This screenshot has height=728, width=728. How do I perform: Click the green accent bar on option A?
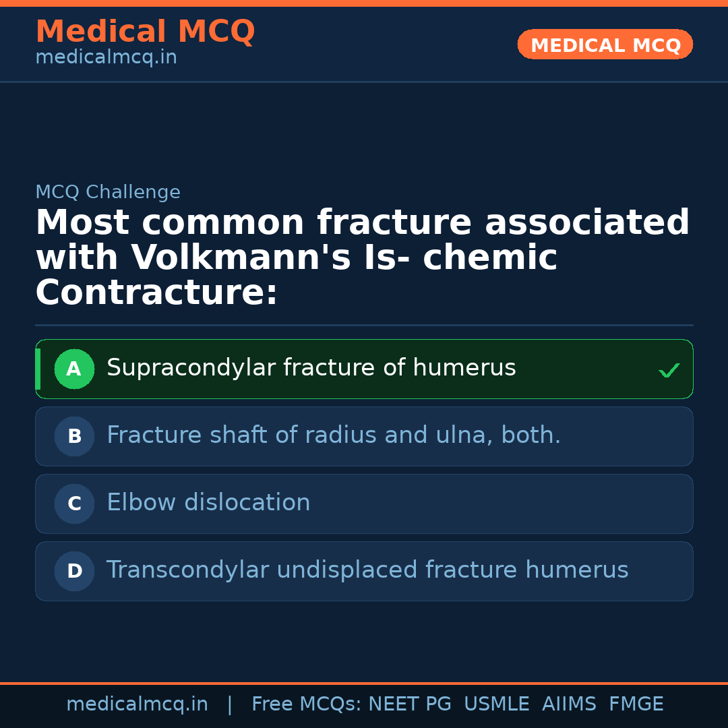tap(38, 369)
